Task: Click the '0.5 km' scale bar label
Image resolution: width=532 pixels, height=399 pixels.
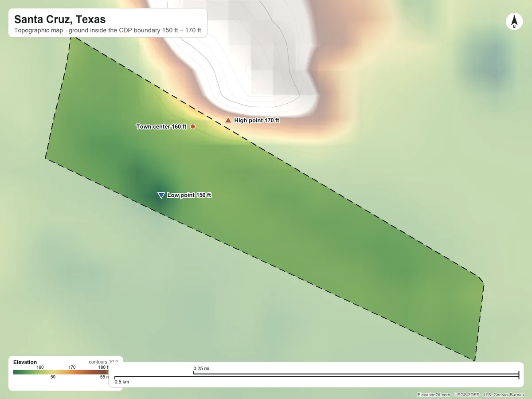Action: click(x=122, y=382)
